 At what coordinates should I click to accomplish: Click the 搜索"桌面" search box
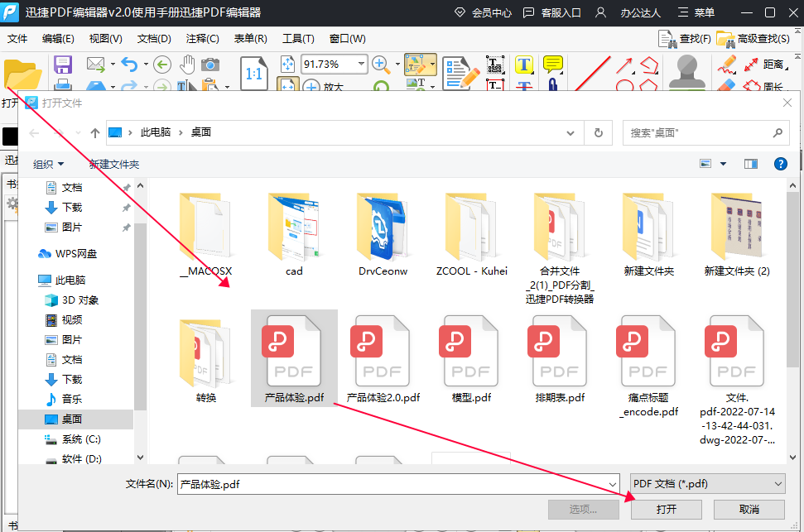click(x=705, y=133)
